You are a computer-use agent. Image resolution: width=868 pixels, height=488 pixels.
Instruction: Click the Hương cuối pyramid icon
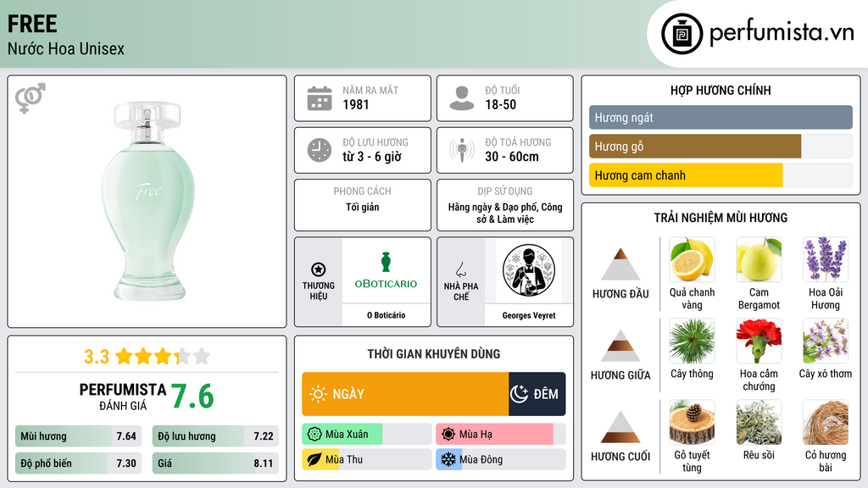click(x=620, y=427)
